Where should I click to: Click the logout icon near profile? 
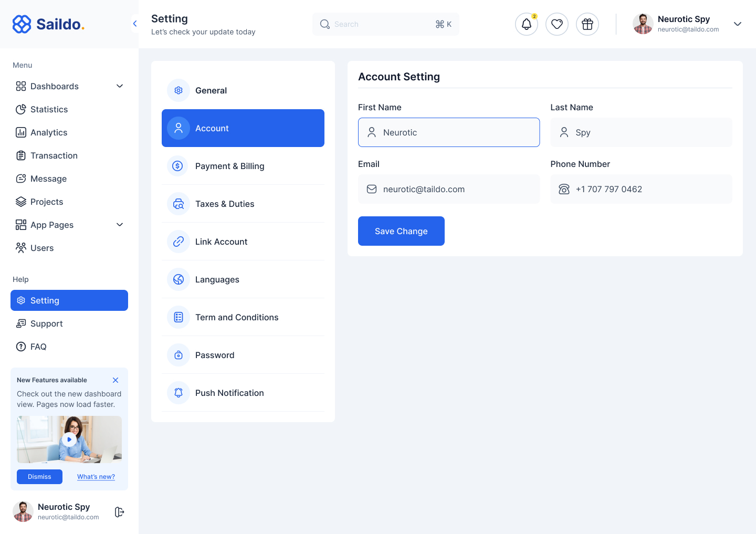(x=119, y=511)
